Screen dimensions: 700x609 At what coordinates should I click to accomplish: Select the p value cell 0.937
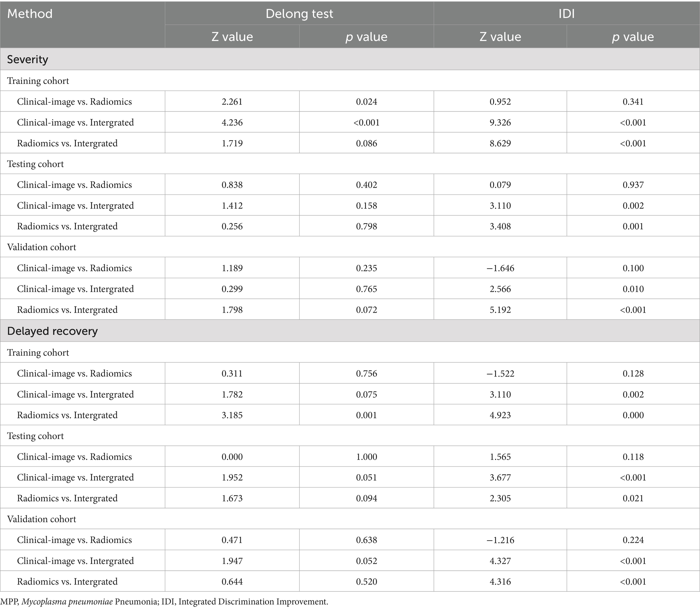[x=633, y=185]
